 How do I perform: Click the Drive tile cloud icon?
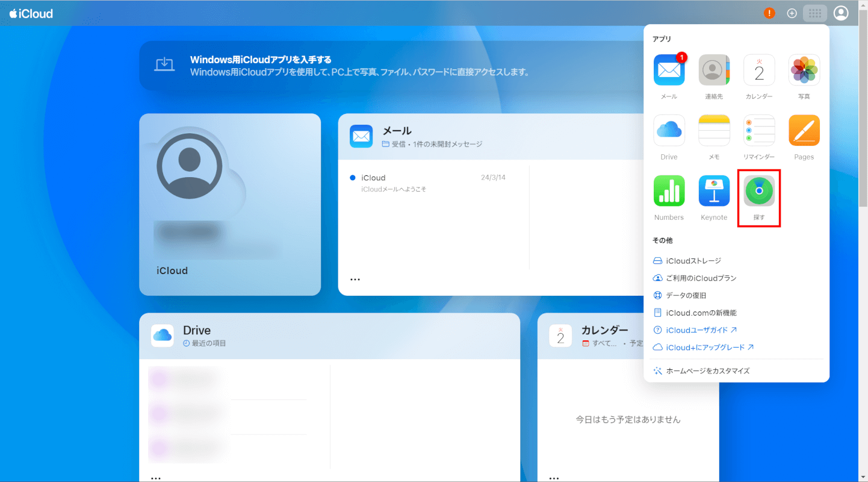pos(163,336)
